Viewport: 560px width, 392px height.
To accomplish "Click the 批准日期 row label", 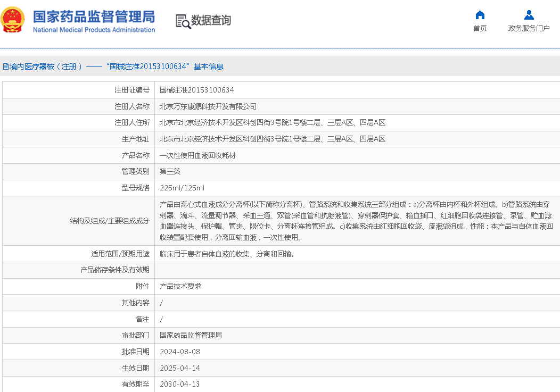I will [x=135, y=352].
